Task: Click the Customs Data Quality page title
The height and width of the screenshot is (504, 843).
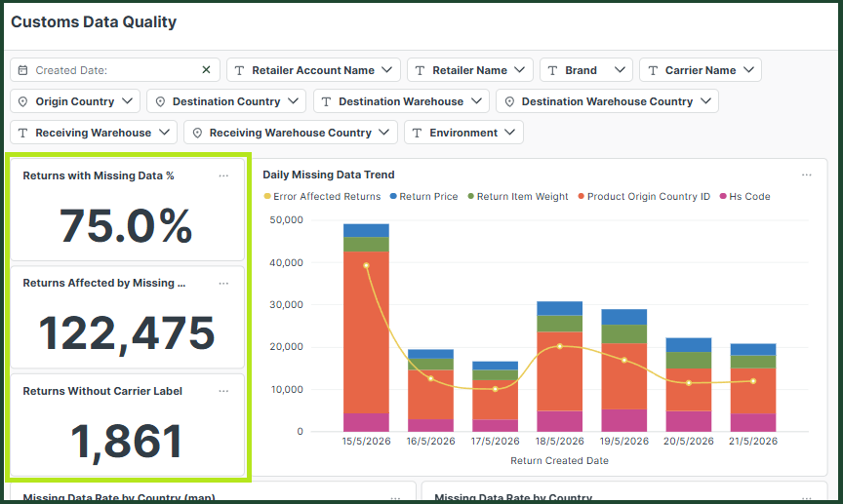Action: click(x=94, y=22)
